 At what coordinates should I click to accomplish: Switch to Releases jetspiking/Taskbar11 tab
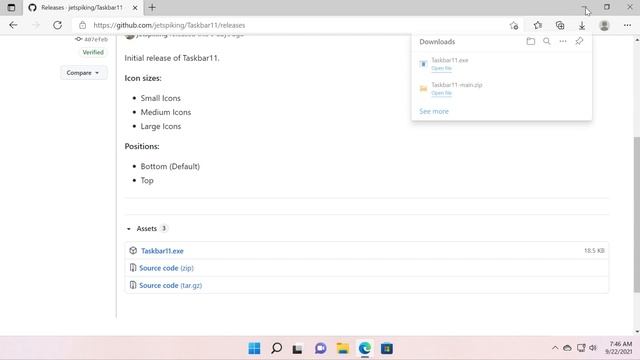click(x=82, y=7)
